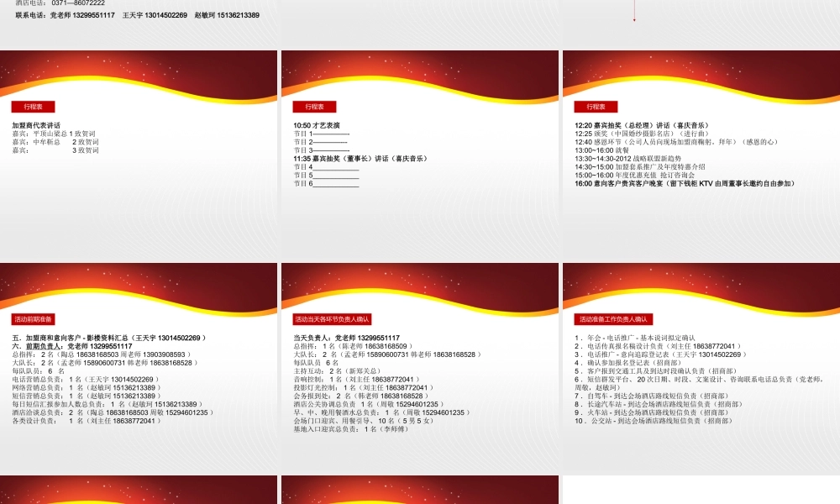Screen dimensions: 840x504
Task: Click the 15:00~16:00 年度优惠充值 line
Action: (x=635, y=176)
